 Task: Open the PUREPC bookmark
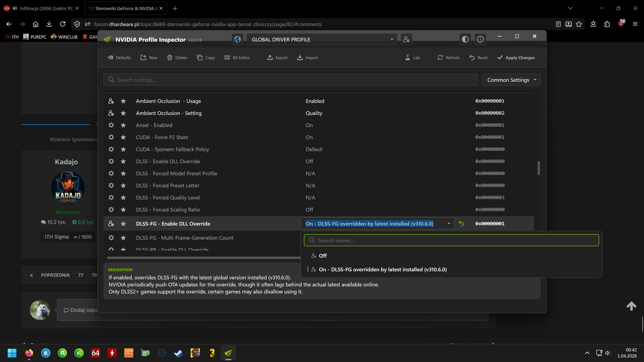click(x=35, y=37)
